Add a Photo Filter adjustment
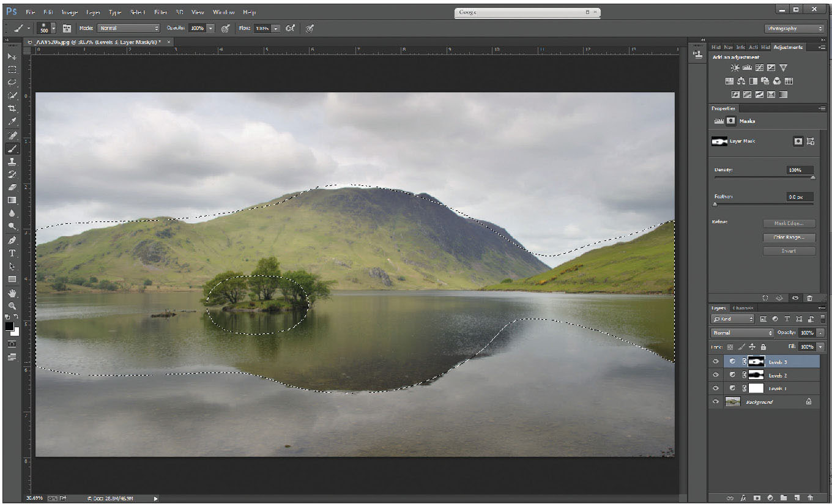Image resolution: width=832 pixels, height=504 pixels. 765,81
